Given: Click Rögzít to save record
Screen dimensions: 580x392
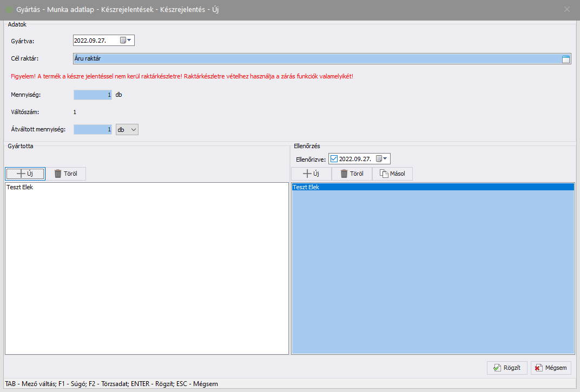Looking at the screenshot, I should tap(507, 368).
